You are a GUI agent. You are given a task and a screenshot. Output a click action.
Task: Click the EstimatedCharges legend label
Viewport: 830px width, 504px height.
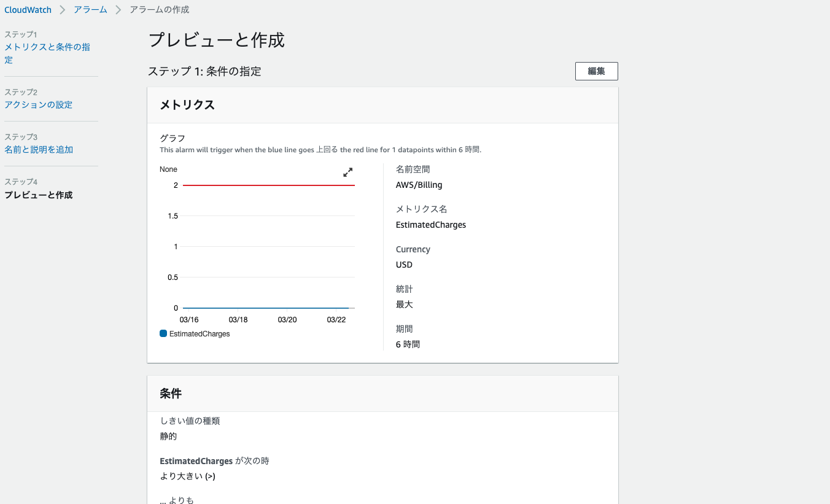coord(200,334)
